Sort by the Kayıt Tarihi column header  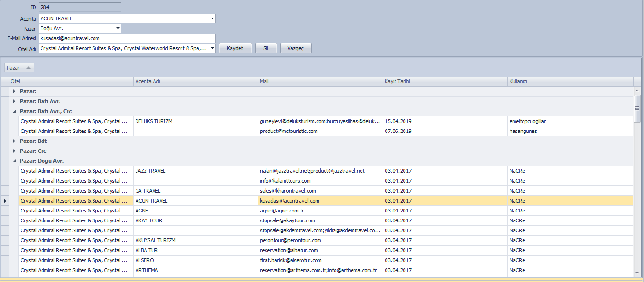(x=446, y=81)
